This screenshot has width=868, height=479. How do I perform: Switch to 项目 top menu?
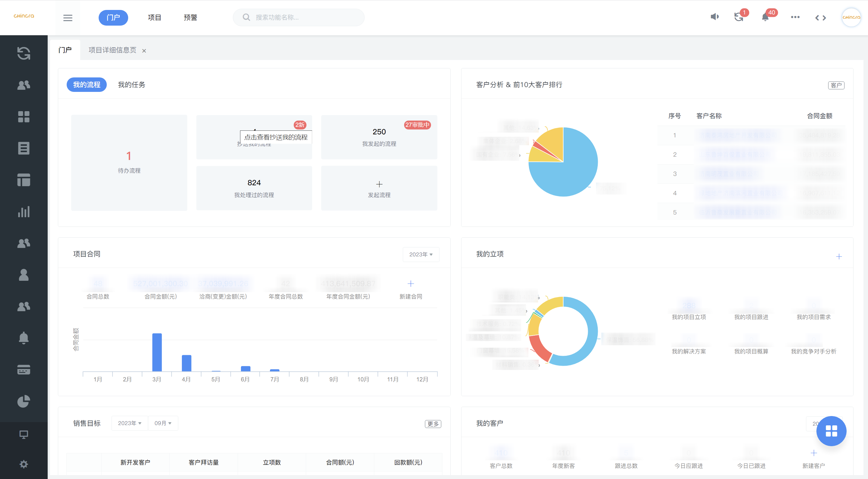[154, 17]
